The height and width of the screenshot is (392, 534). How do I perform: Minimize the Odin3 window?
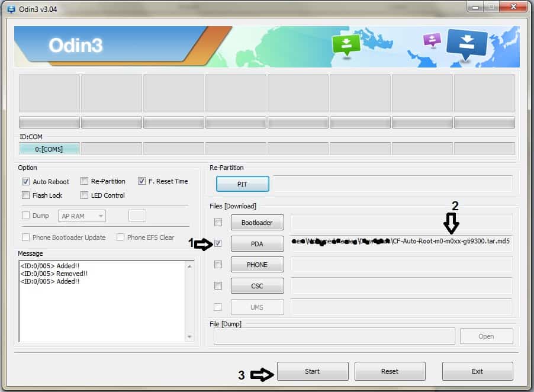(476, 7)
